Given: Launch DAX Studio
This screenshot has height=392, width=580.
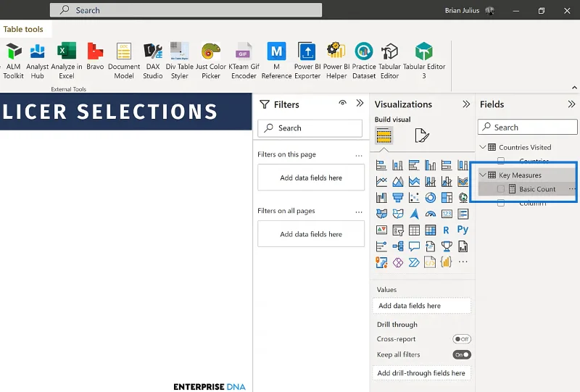Looking at the screenshot, I should click(153, 61).
